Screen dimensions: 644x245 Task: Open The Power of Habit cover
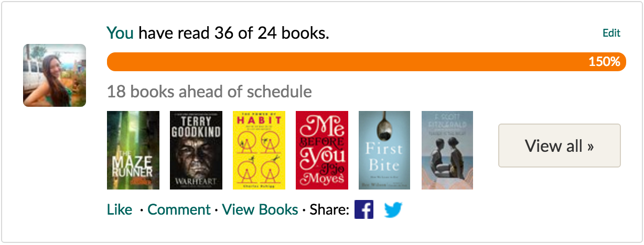(x=259, y=150)
